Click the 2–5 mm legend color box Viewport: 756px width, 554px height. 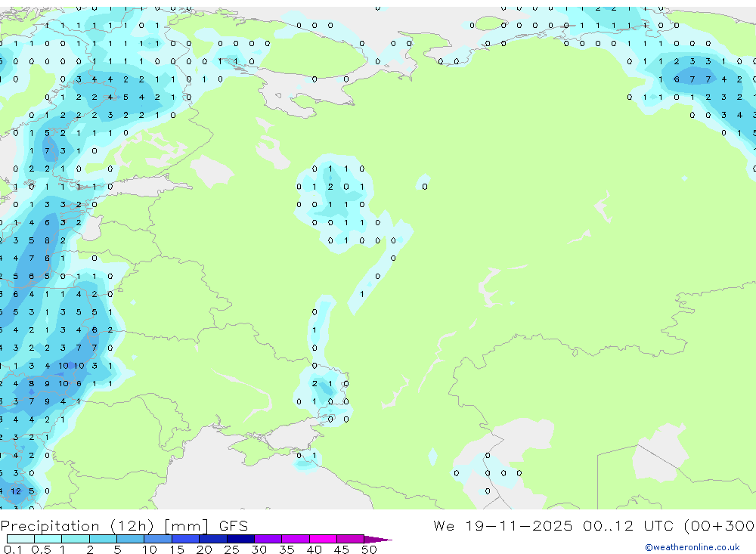[103, 539]
